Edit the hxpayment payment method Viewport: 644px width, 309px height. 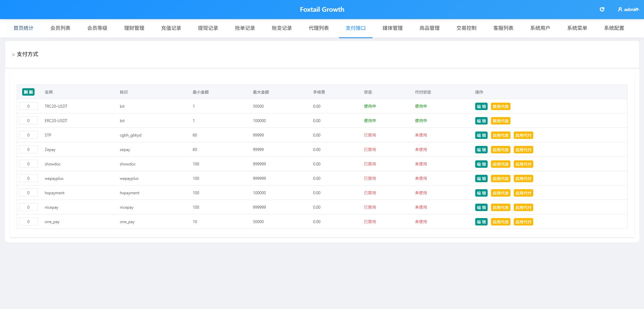pos(481,193)
